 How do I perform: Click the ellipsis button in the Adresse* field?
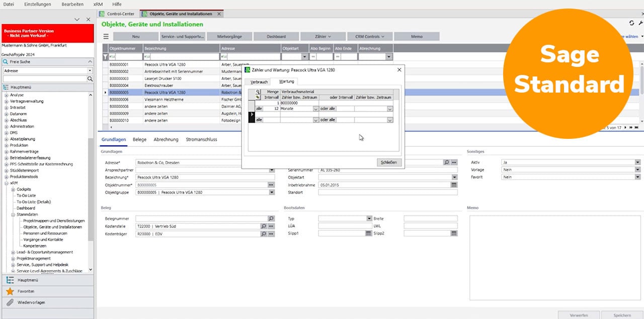[454, 163]
